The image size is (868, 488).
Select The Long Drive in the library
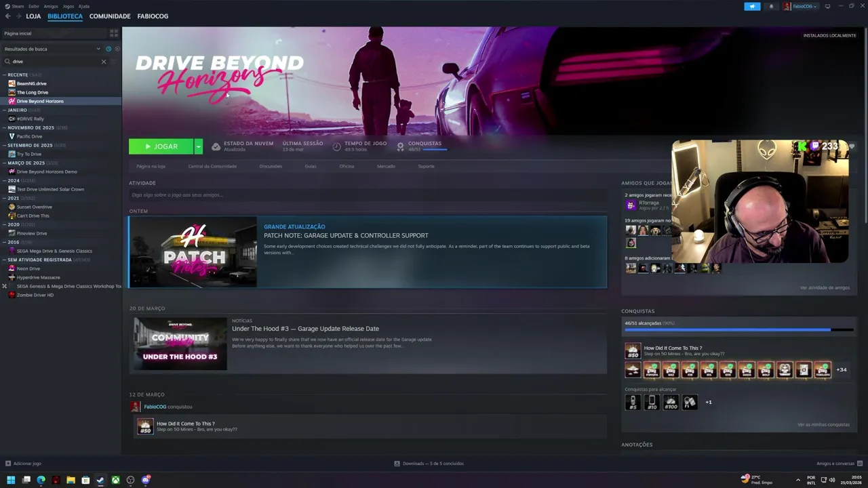click(x=33, y=92)
